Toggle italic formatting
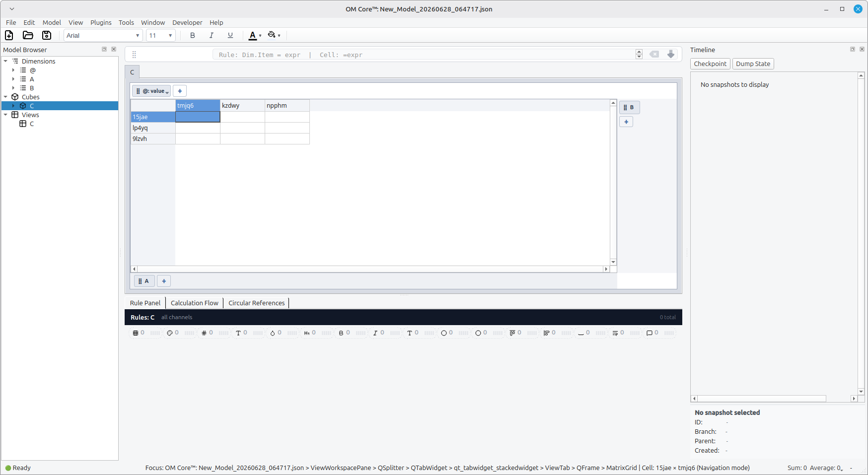This screenshot has width=868, height=475. coord(212,35)
